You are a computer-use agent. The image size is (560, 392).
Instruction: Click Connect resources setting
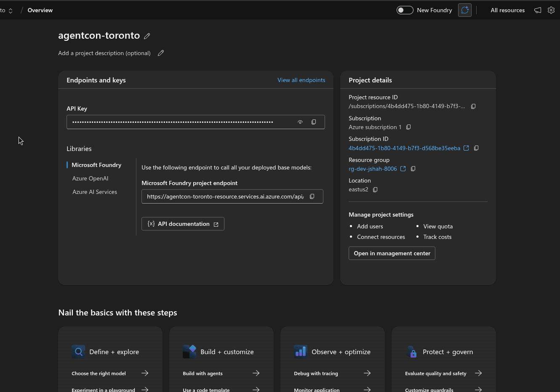381,237
